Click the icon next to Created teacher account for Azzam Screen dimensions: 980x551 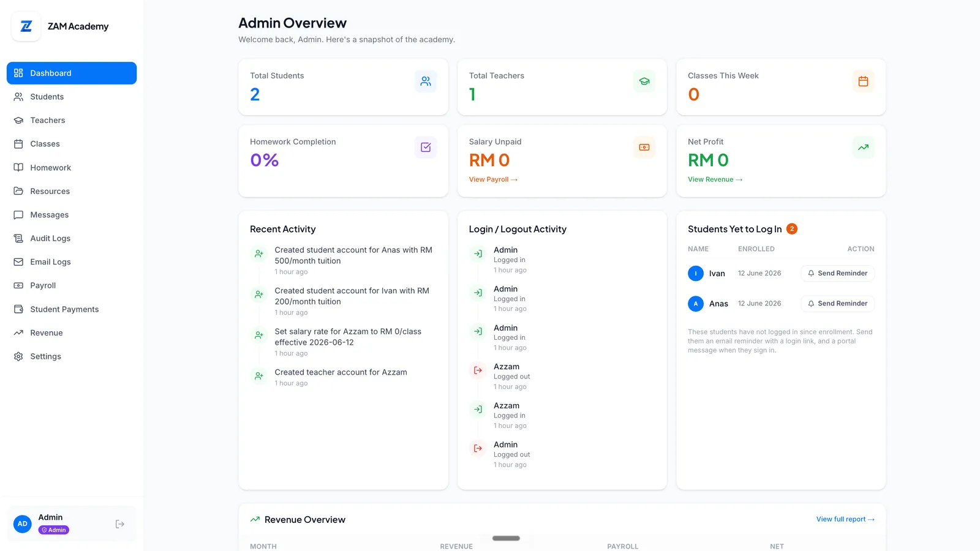(x=259, y=376)
